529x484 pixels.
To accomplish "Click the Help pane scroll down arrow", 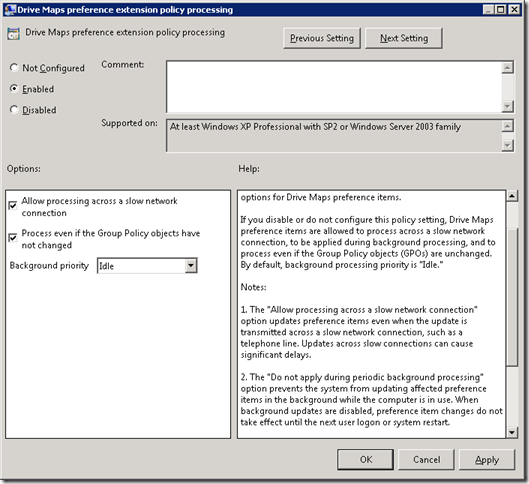I will (x=512, y=432).
